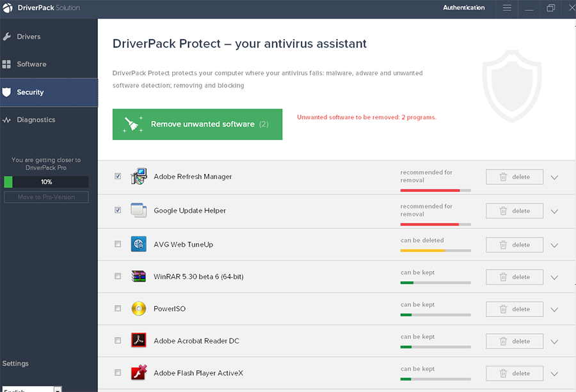The height and width of the screenshot is (392, 576).
Task: Click Move to Pro-Version button
Action: coord(46,197)
